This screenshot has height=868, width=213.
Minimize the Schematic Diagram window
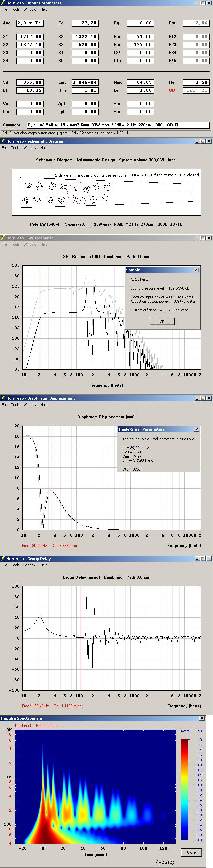point(198,141)
